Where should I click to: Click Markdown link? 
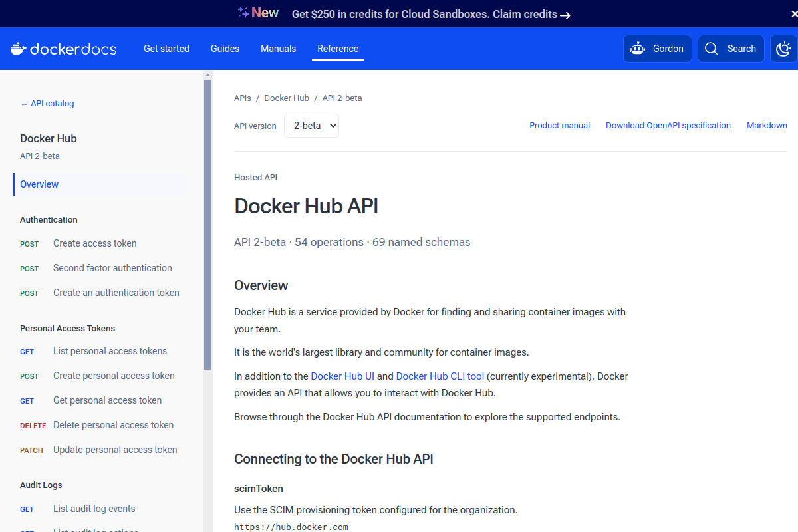point(767,125)
